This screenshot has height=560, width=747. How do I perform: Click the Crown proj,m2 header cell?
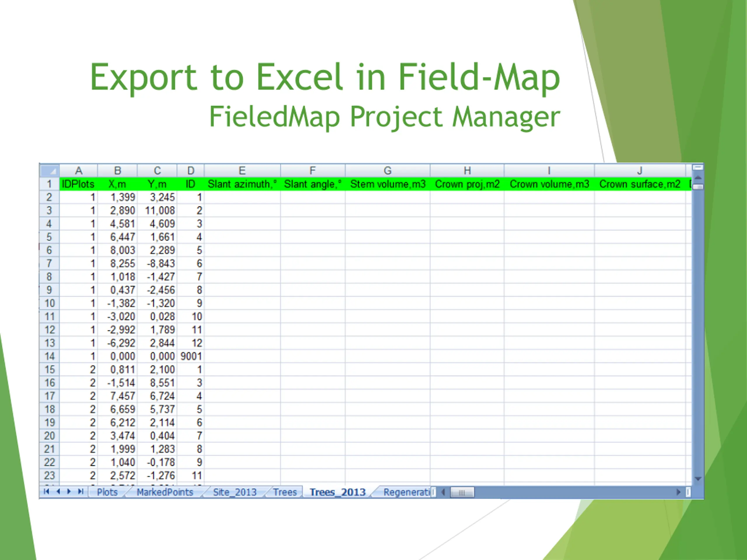pos(467,184)
